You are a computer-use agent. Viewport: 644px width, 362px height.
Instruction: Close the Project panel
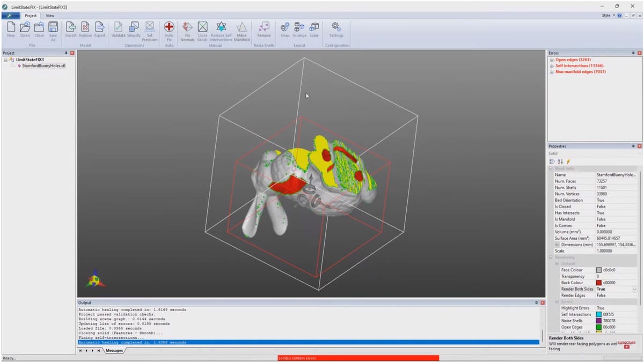(72, 53)
